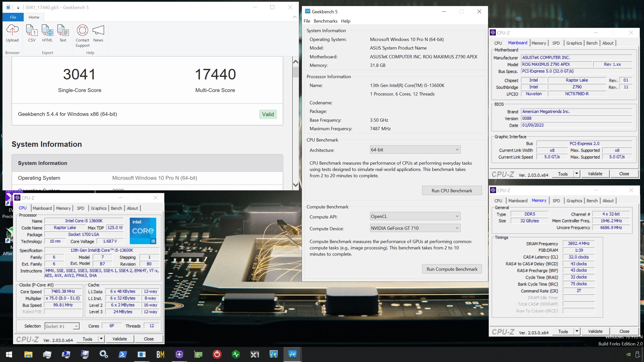644x362 pixels.
Task: Click results scrollbar up arrow
Action: [296, 62]
